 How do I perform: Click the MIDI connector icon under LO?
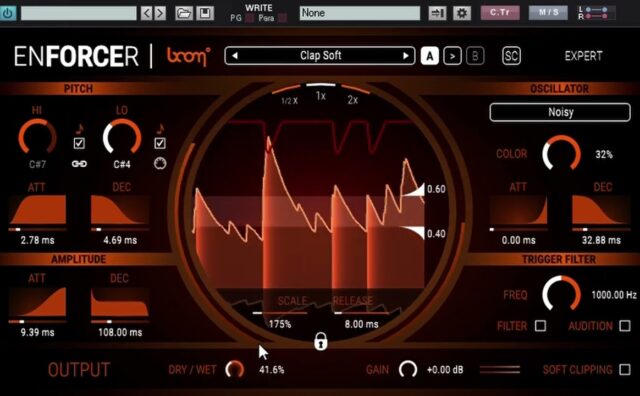(x=160, y=164)
